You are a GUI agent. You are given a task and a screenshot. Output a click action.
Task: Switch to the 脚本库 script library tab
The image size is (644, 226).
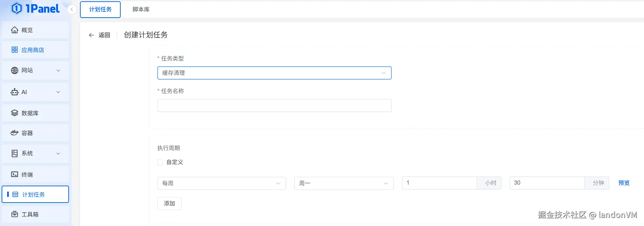[x=141, y=9]
